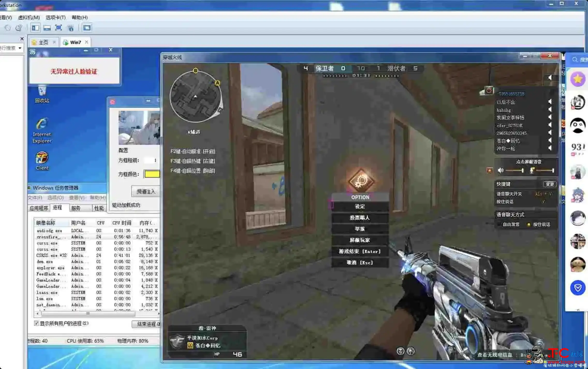Click the 结束进程 button
Screen dimensions: 588x369
tap(146, 324)
